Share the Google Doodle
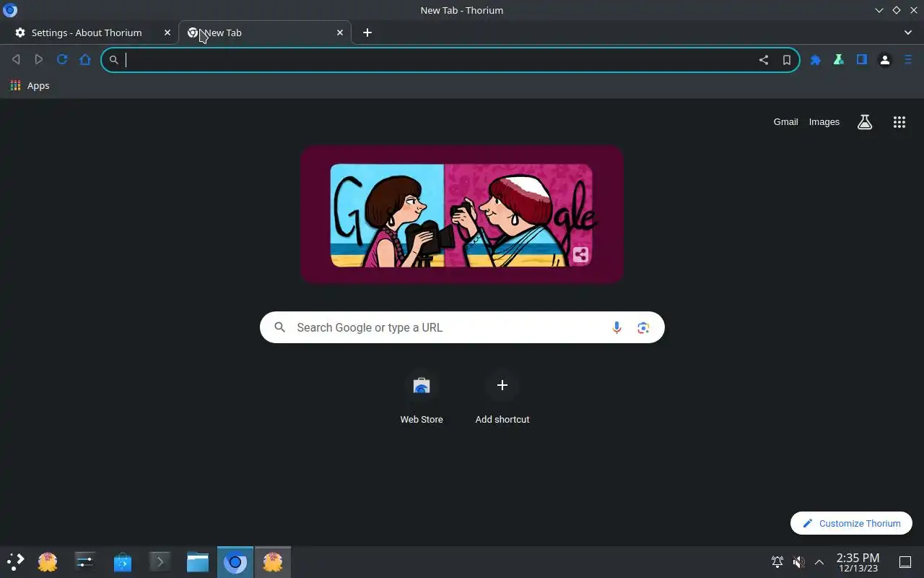This screenshot has height=578, width=924. click(580, 254)
